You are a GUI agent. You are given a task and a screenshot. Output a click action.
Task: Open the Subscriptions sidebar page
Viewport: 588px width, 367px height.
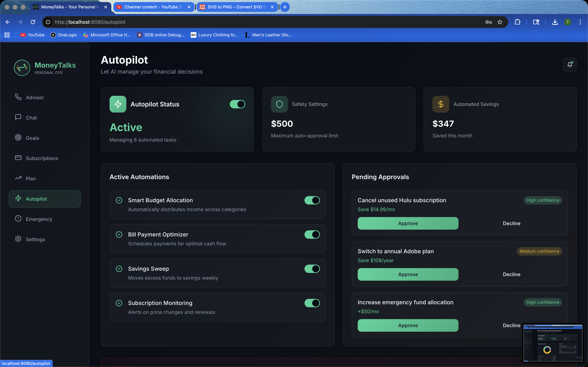pyautogui.click(x=42, y=158)
